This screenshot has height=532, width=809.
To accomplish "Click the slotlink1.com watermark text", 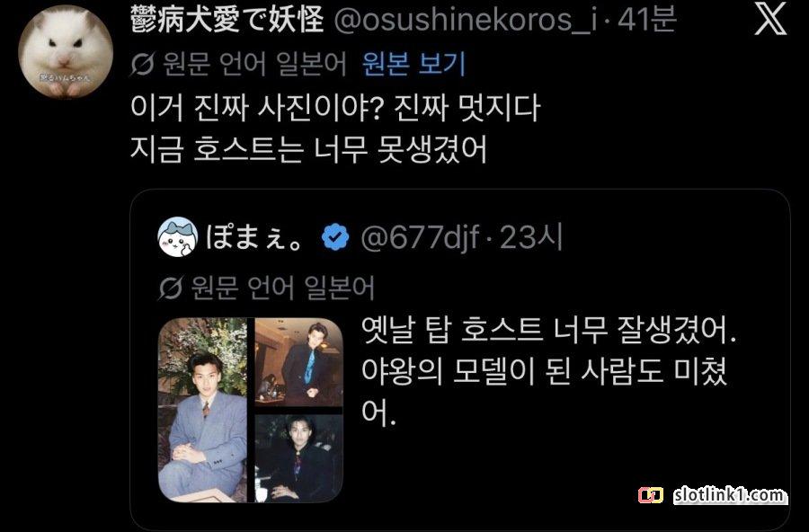I will tap(729, 495).
